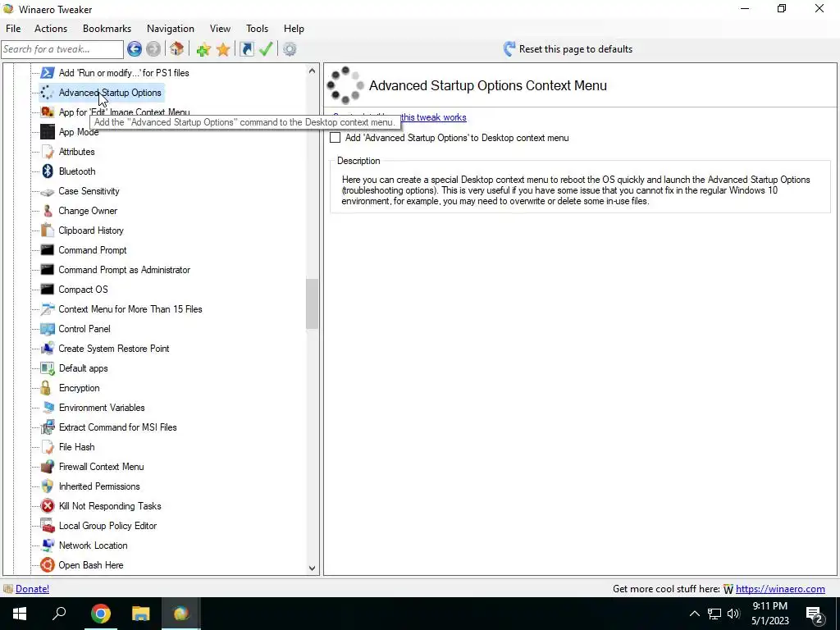This screenshot has height=630, width=840.
Task: Click the Inherited Permissions shield icon
Action: click(48, 486)
